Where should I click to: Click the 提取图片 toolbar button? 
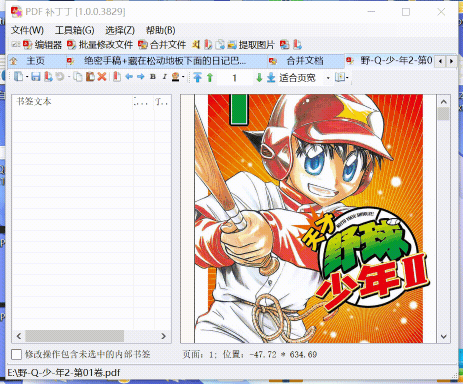pyautogui.click(x=251, y=44)
